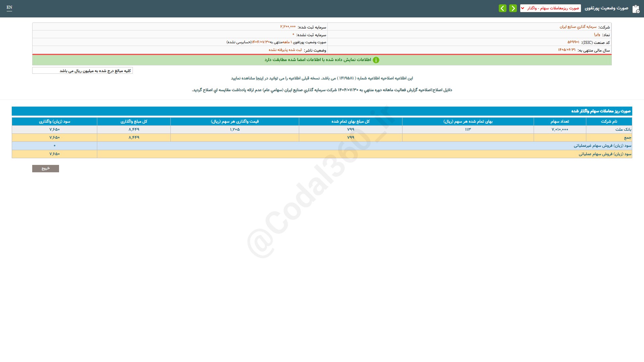
Task: Click the symbol وایرا value
Action: pyautogui.click(x=597, y=35)
